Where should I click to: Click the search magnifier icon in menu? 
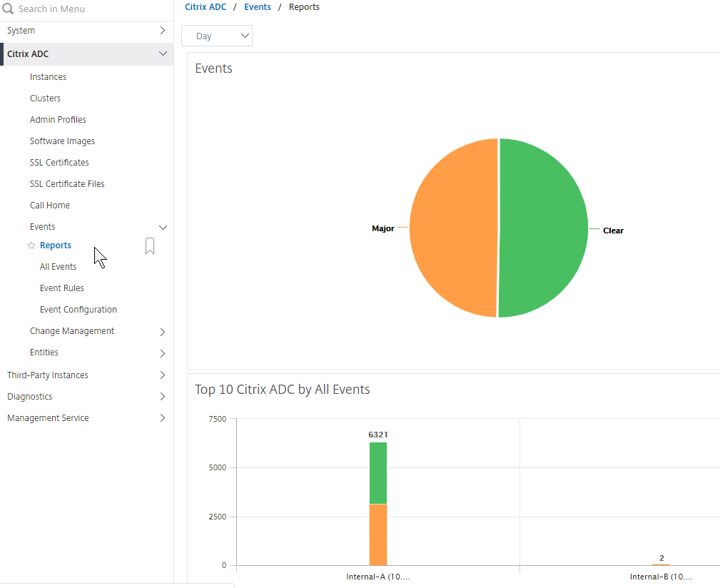tap(8, 9)
